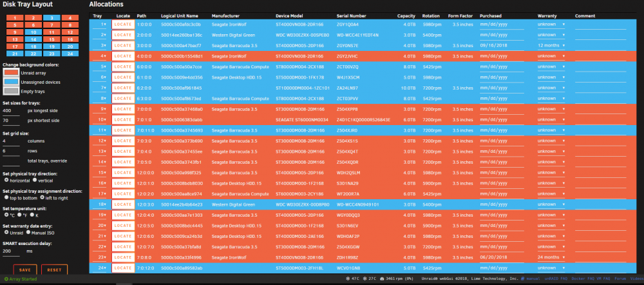Click LOCATE for tray 1

pyautogui.click(x=123, y=25)
